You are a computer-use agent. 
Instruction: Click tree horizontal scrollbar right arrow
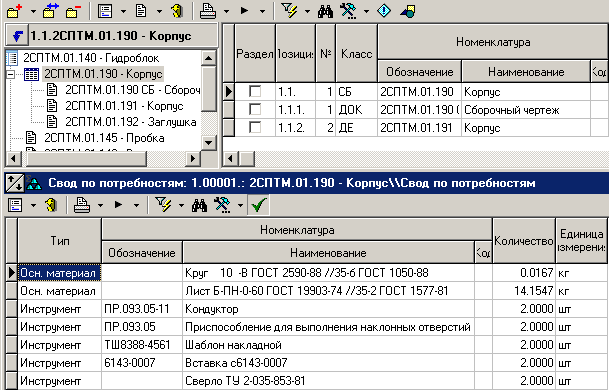[x=192, y=158]
